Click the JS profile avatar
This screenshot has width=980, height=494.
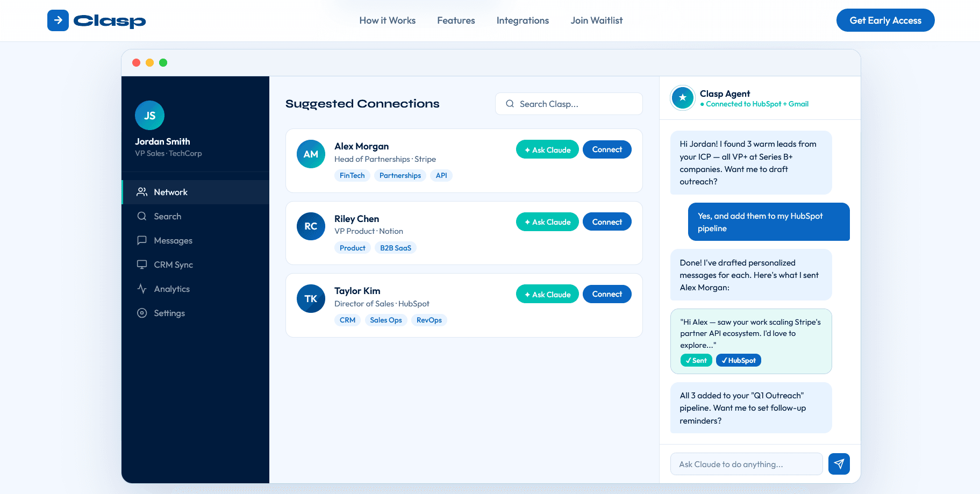tap(149, 116)
